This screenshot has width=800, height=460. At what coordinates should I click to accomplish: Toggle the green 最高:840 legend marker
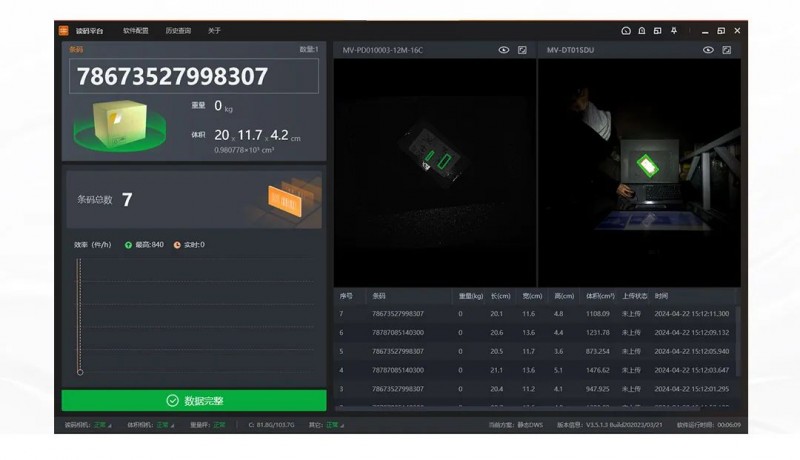coord(128,245)
